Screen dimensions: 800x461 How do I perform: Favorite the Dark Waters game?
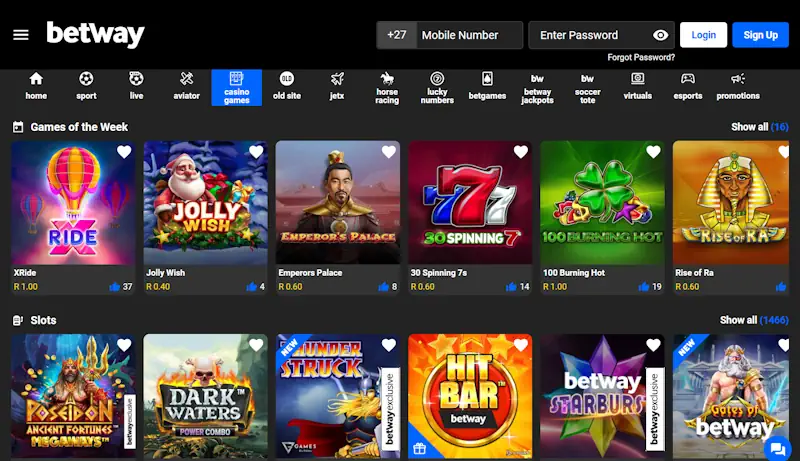[x=256, y=345]
